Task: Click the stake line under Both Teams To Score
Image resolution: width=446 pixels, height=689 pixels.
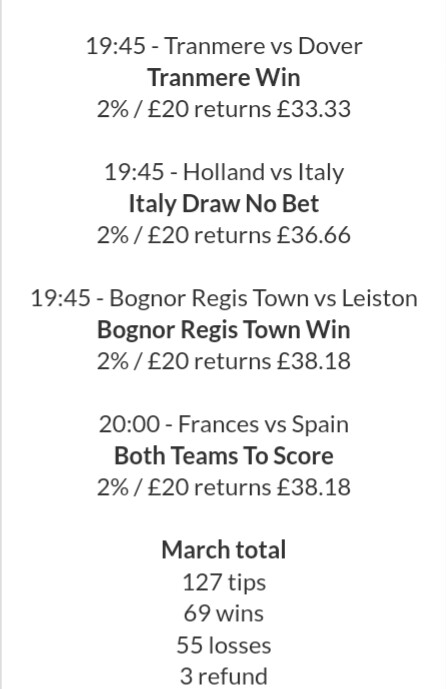Action: pos(224,487)
